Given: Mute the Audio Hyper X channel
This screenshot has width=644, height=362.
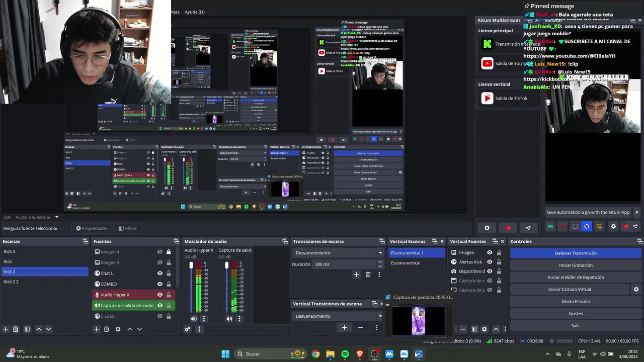Looking at the screenshot, I should click(194, 318).
